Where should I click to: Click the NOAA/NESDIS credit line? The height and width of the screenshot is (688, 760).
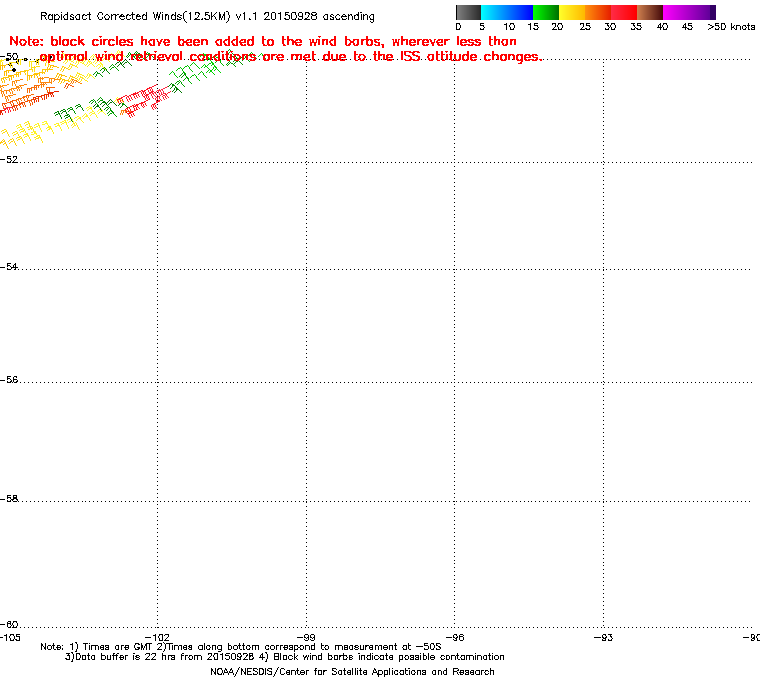[x=352, y=672]
